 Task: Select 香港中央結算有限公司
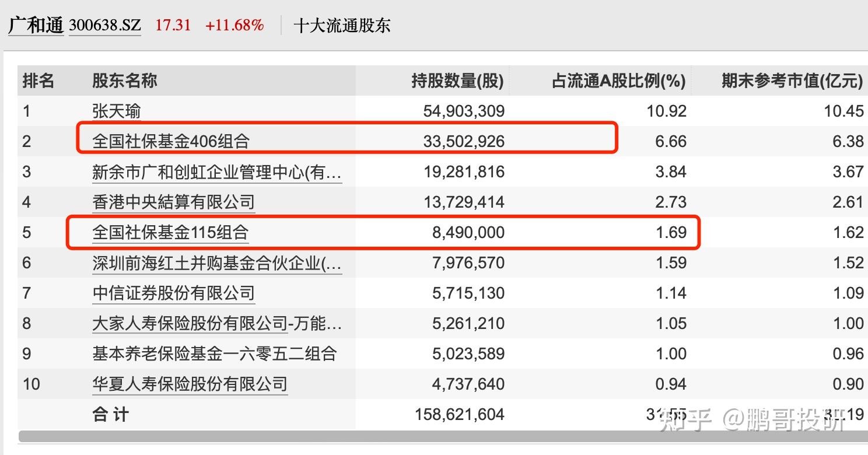pos(174,202)
